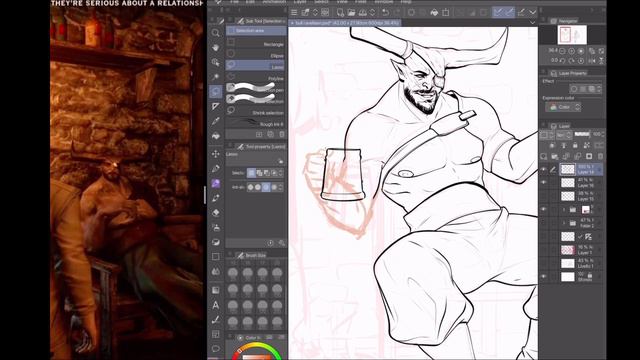Viewport: 640px width, 360px height.
Task: Select the Move hand tool
Action: (216, 48)
